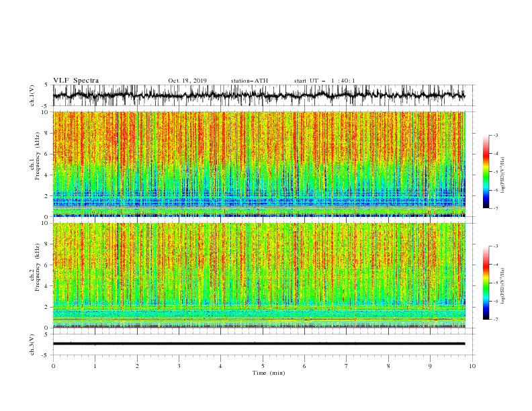532x411 pixels.
Task: Click the ch.1 spectrogram panel
Action: tap(259, 164)
